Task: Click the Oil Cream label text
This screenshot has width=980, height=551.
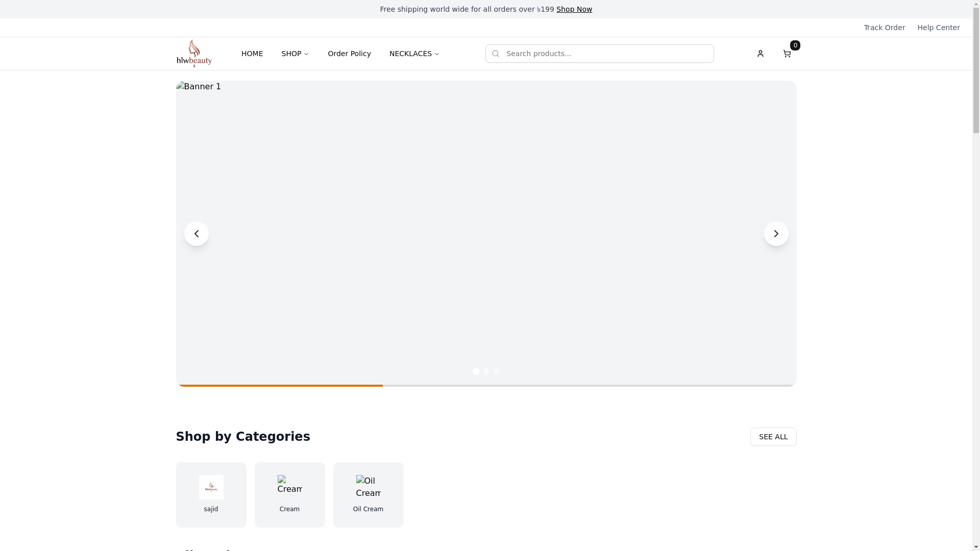Action: coord(368,509)
